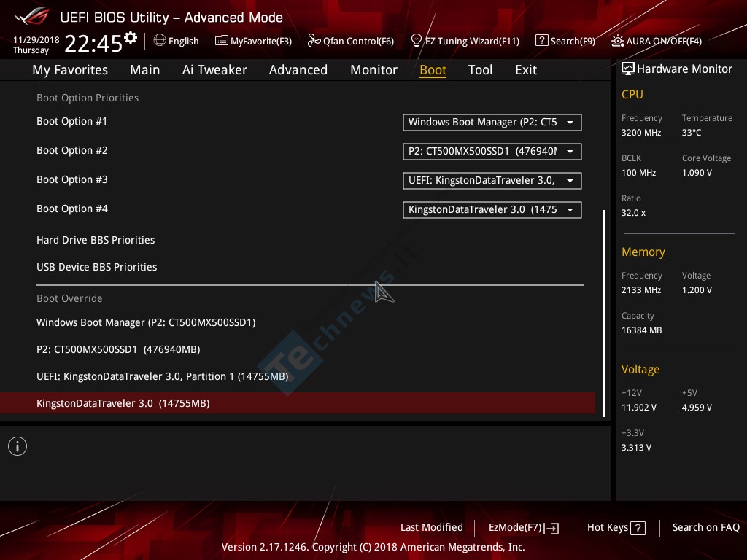Boot override Windows Boot Manager entry

pos(146,323)
